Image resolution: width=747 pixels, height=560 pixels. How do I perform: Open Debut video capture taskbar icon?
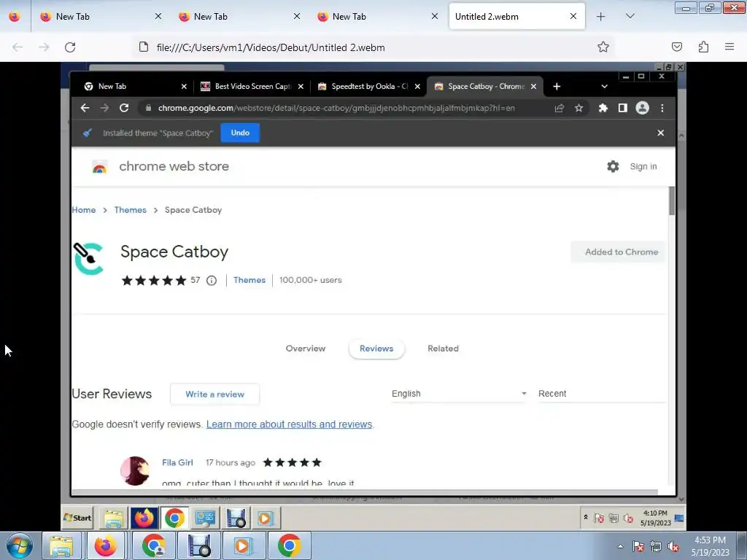(x=198, y=545)
